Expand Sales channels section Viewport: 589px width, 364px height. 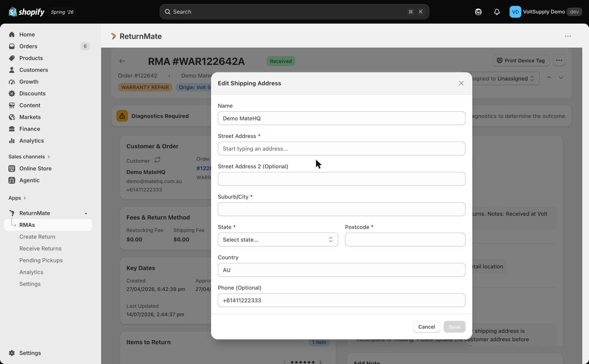coord(29,157)
